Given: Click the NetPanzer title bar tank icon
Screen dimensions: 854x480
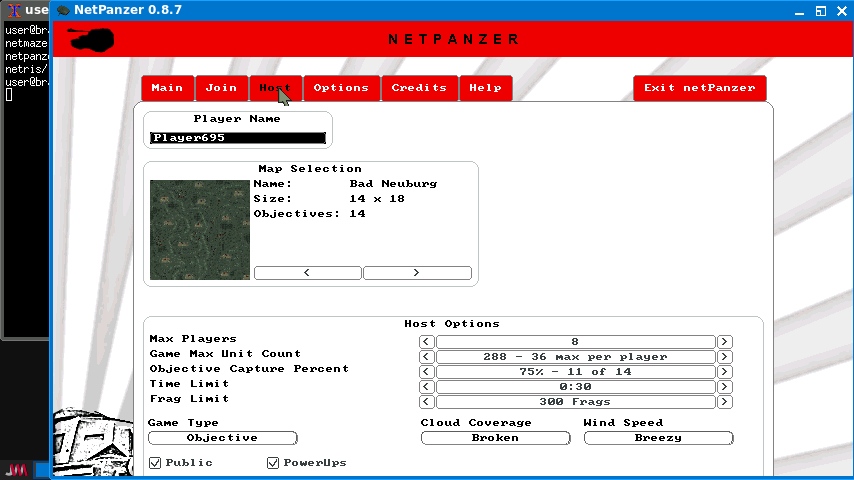Looking at the screenshot, I should pyautogui.click(x=64, y=10).
